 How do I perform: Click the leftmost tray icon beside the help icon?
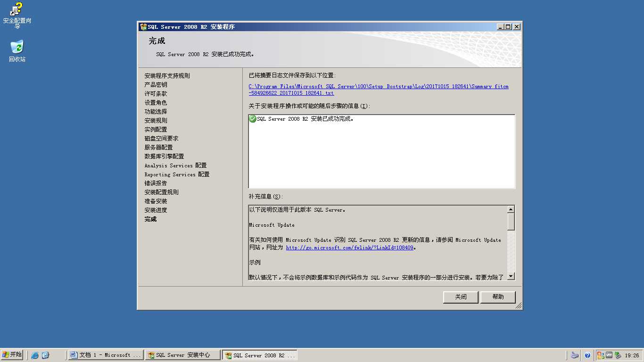[574, 355]
